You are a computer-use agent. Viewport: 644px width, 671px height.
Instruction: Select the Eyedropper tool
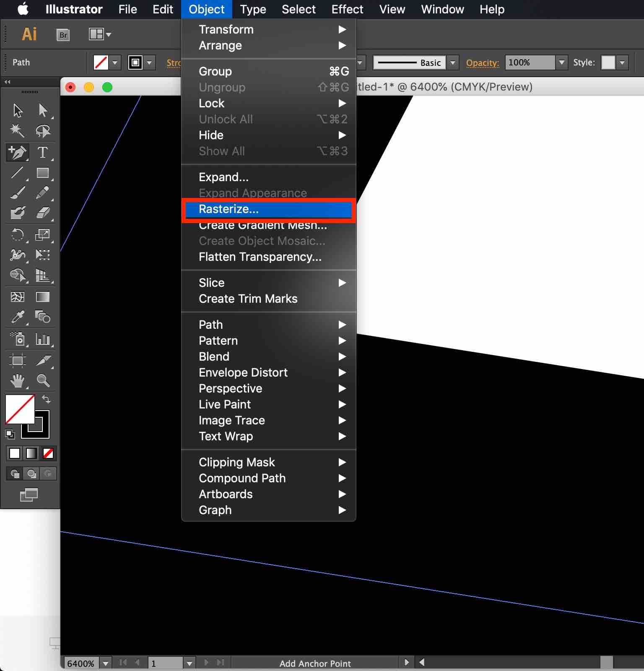coord(18,317)
